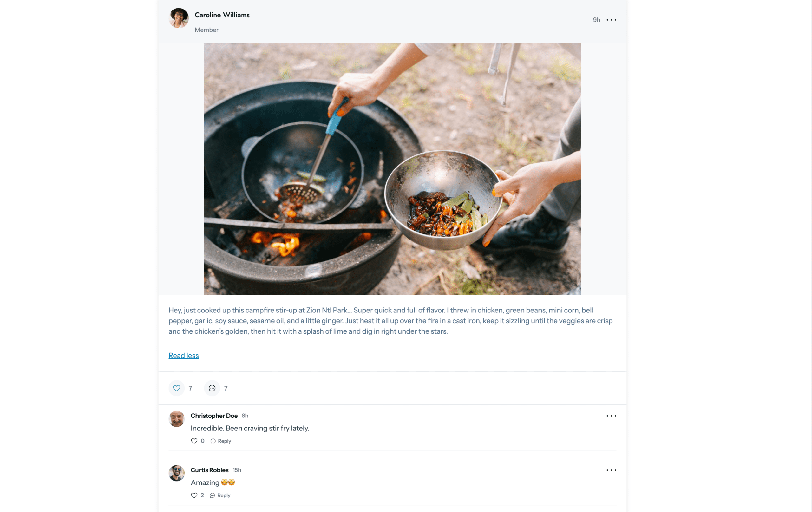Screen dimensions: 812x512
Task: Open Caroline Williams' name link
Action: coord(222,15)
